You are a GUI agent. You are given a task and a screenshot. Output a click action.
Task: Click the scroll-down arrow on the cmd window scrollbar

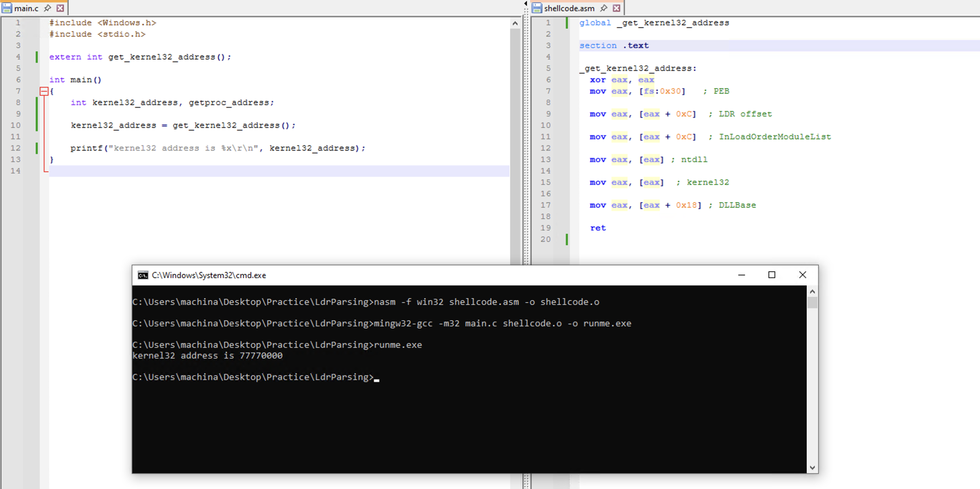tap(812, 468)
